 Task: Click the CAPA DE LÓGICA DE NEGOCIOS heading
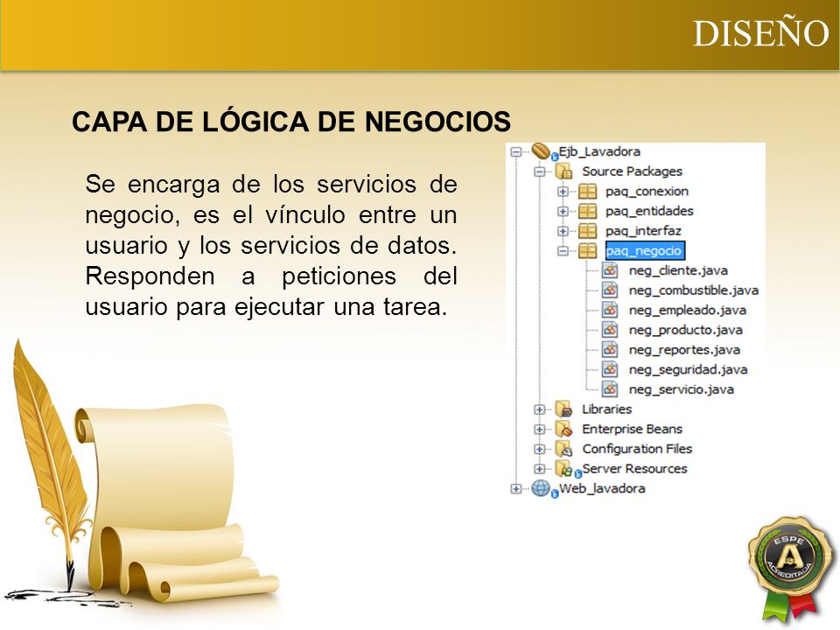tap(290, 122)
